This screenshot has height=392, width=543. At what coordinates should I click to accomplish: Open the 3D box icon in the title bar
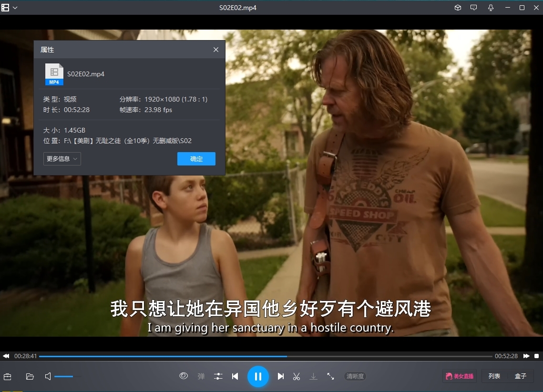coord(458,8)
